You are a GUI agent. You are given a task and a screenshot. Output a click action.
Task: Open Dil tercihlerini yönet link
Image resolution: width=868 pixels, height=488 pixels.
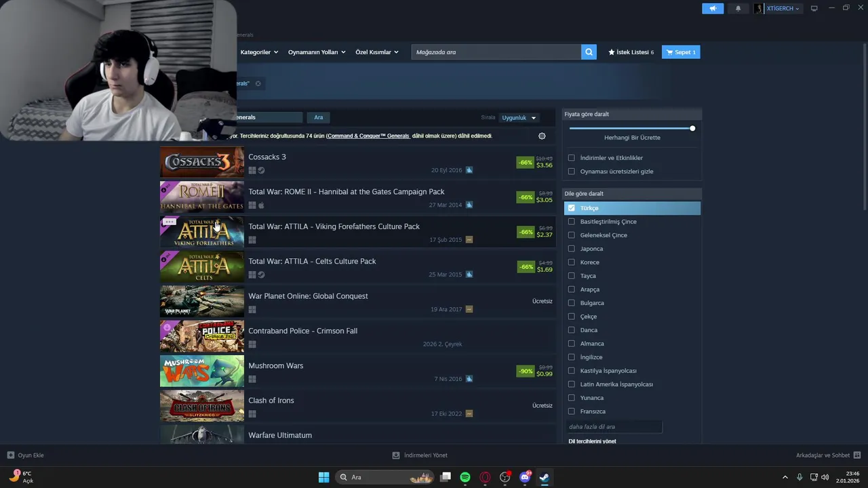[x=592, y=441]
